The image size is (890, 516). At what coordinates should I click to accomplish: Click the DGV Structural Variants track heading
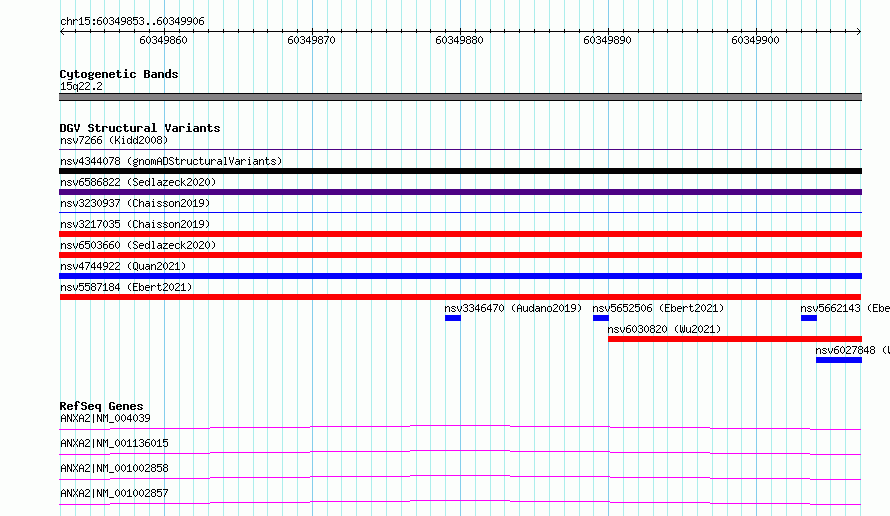point(140,128)
